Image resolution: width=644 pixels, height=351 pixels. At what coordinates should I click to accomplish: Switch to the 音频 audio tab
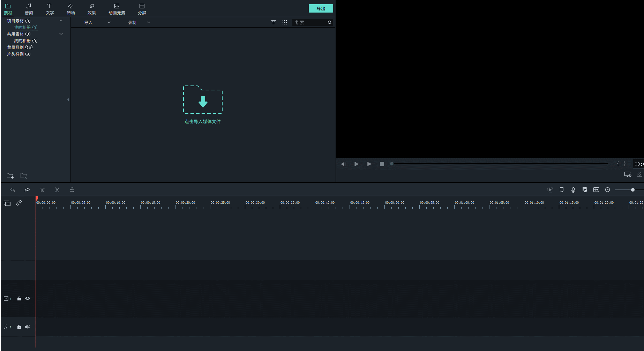[x=29, y=9]
